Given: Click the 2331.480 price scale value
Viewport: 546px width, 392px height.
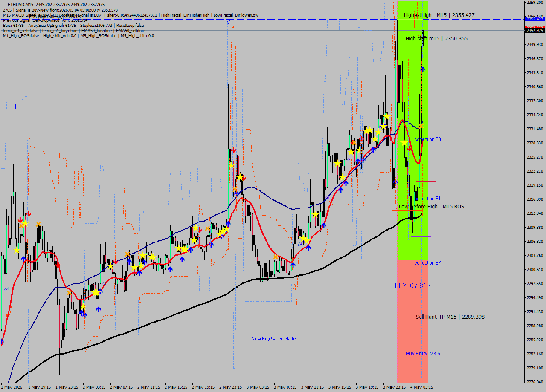Looking at the screenshot, I should coord(534,129).
